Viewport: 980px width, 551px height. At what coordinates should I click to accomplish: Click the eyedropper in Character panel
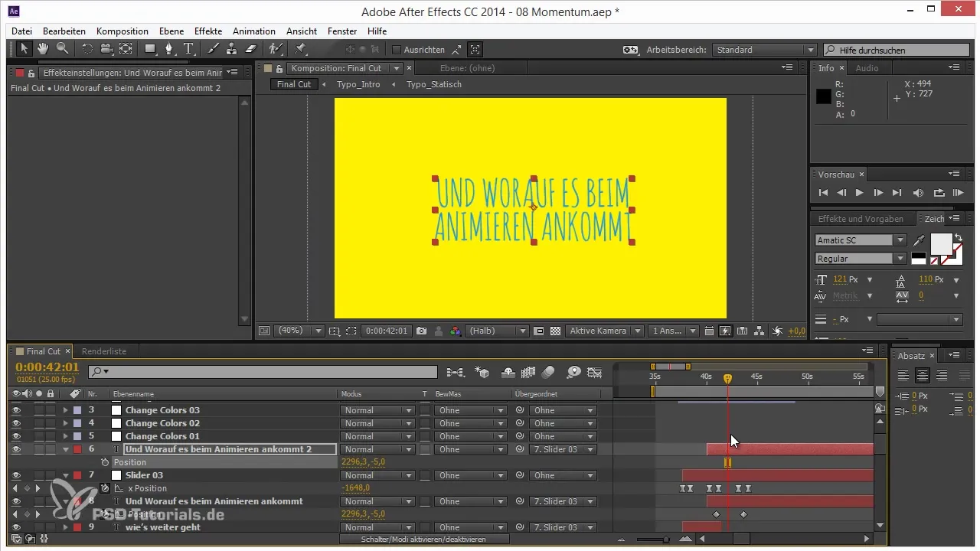pos(920,240)
